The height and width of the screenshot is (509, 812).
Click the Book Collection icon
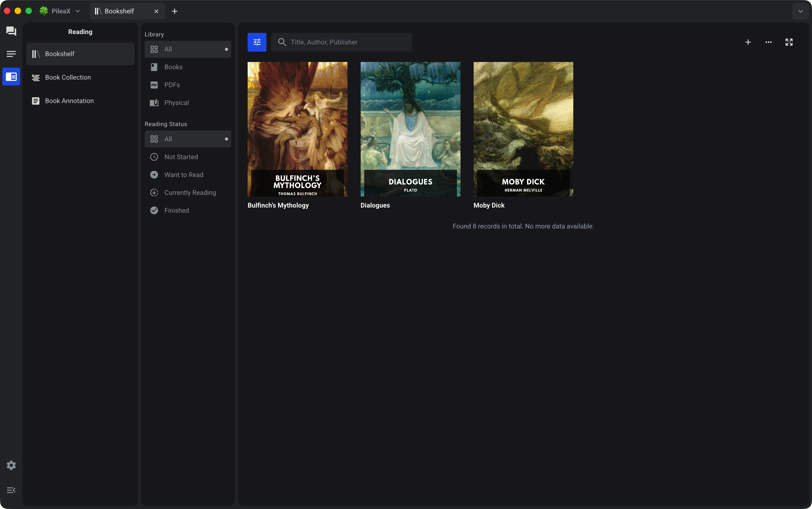pos(36,77)
